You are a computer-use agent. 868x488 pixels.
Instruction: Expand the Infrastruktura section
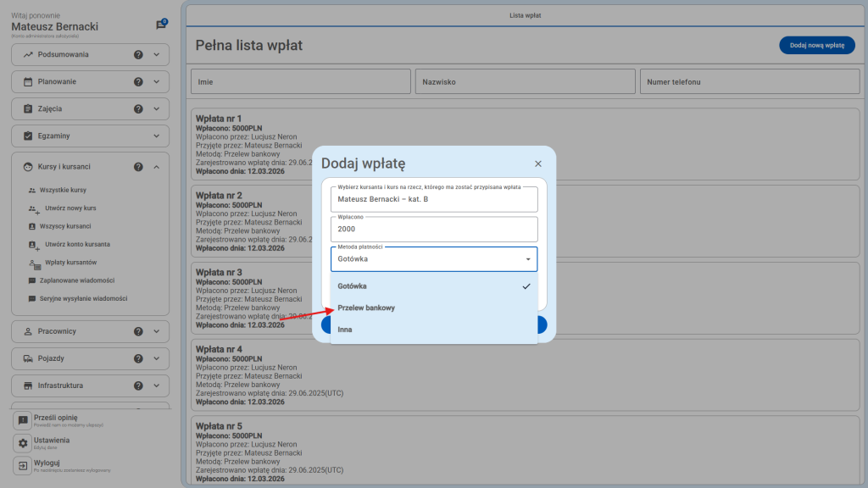156,385
